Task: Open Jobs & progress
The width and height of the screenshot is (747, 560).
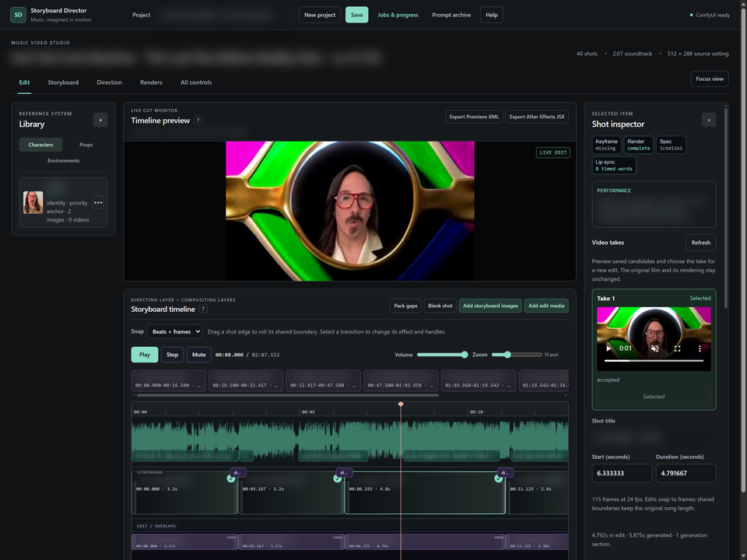Action: [x=398, y=15]
